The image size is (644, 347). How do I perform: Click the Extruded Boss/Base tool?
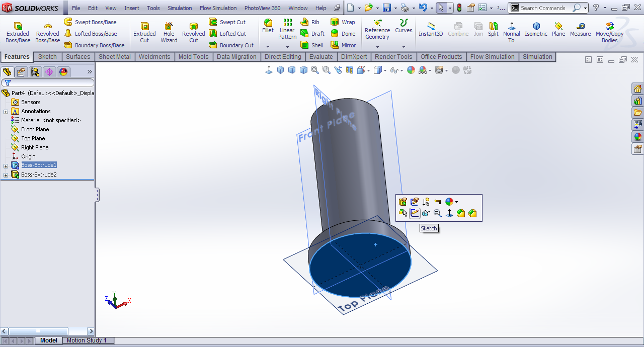click(x=18, y=32)
